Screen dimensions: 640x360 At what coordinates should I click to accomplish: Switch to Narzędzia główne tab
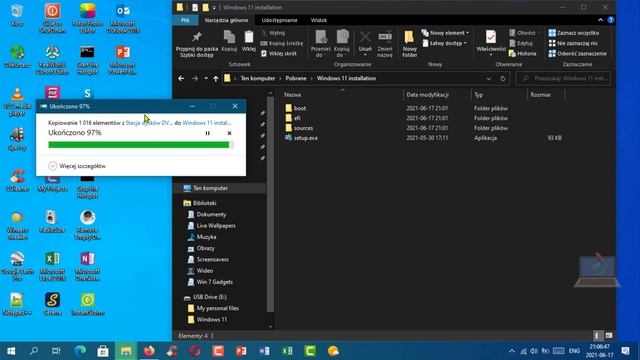coord(226,20)
